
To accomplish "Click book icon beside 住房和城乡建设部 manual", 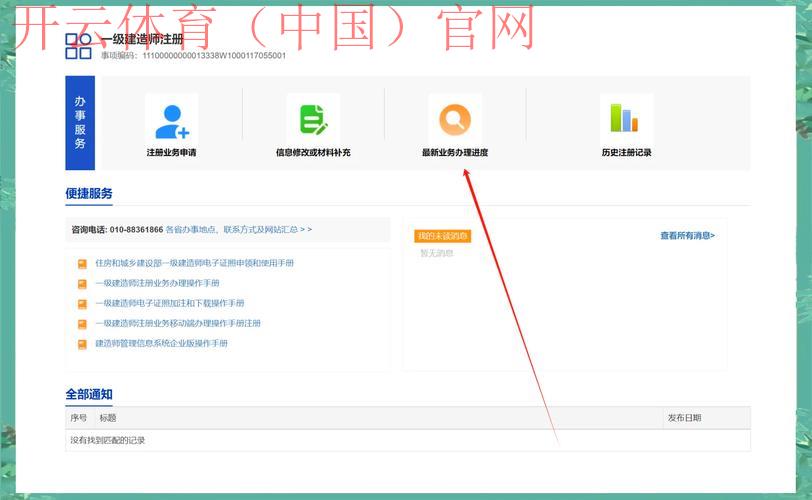I will 82,264.
